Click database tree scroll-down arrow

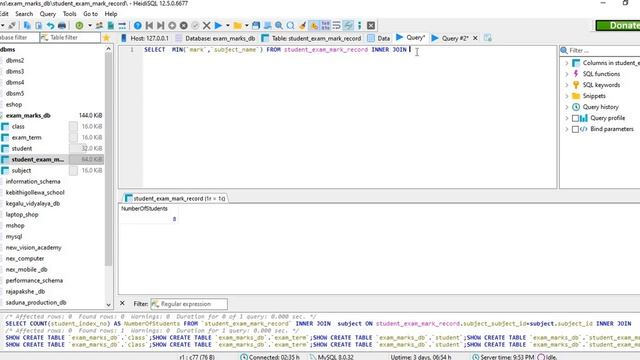tap(108, 305)
